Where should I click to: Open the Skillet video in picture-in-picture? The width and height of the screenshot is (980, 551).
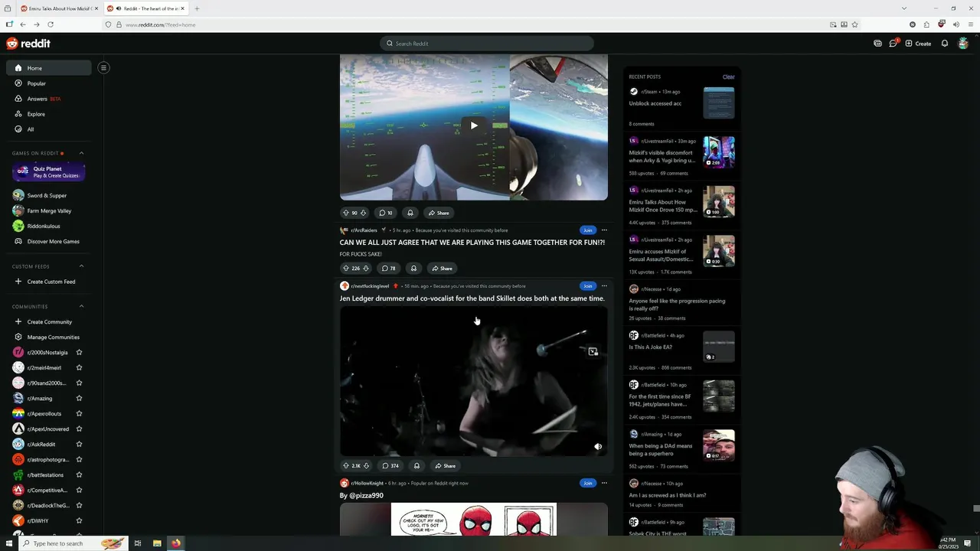click(x=593, y=352)
